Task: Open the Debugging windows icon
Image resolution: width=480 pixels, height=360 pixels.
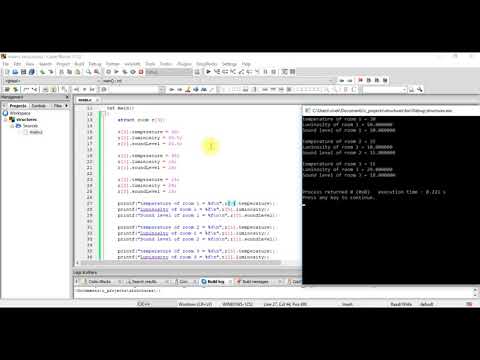Action: pyautogui.click(x=284, y=72)
